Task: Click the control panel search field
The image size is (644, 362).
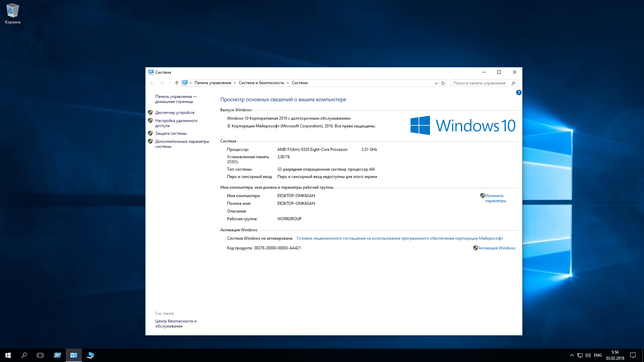Action: pos(480,83)
